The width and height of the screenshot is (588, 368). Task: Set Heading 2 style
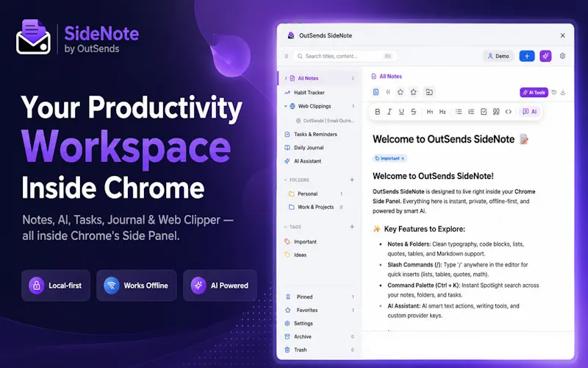[442, 112]
